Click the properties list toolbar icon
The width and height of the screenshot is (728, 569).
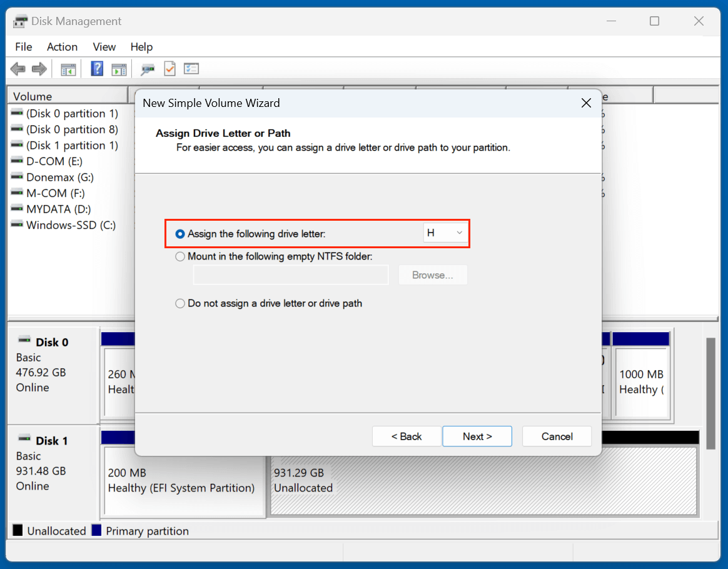click(x=191, y=69)
